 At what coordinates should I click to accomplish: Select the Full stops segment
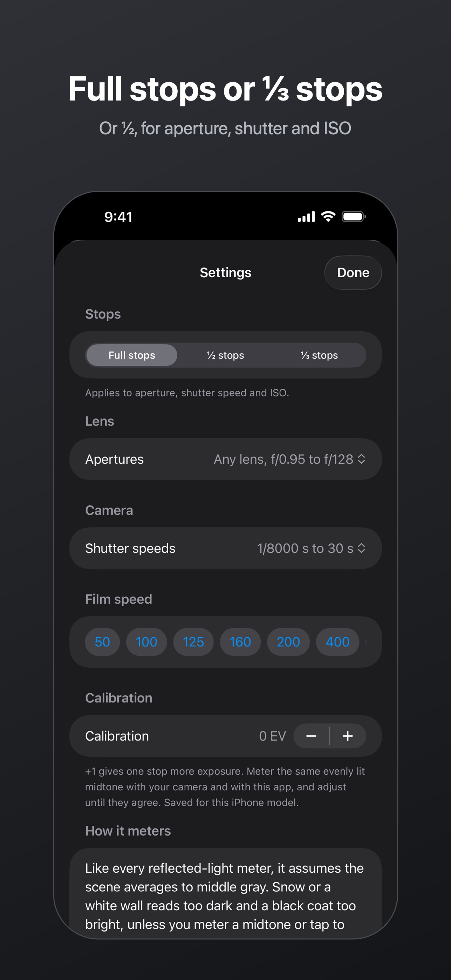coord(131,355)
